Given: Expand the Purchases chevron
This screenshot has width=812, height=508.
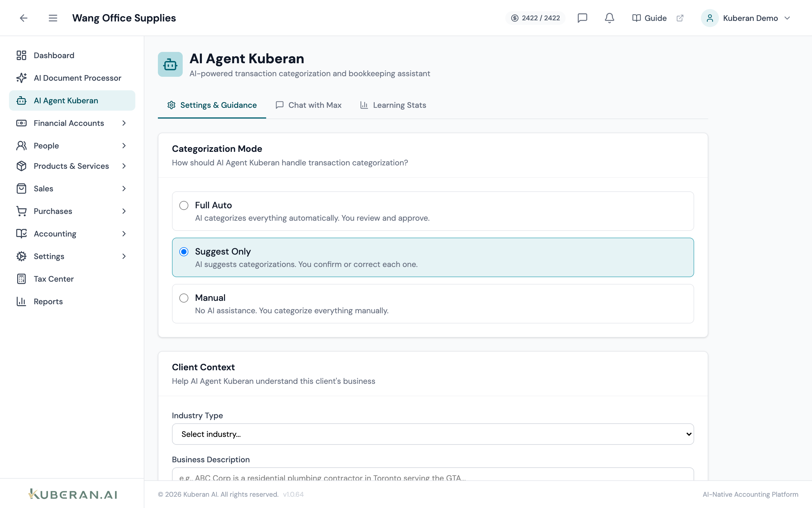Looking at the screenshot, I should (124, 211).
